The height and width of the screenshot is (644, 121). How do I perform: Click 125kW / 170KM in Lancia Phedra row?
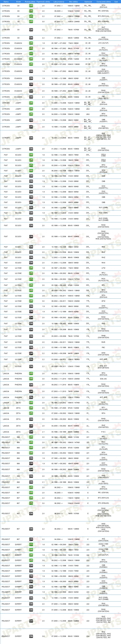pyautogui.click(x=74, y=397)
